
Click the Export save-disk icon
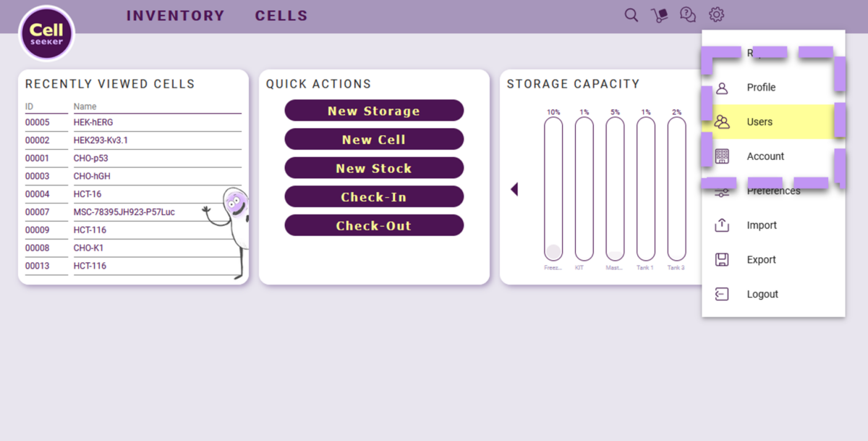(722, 259)
